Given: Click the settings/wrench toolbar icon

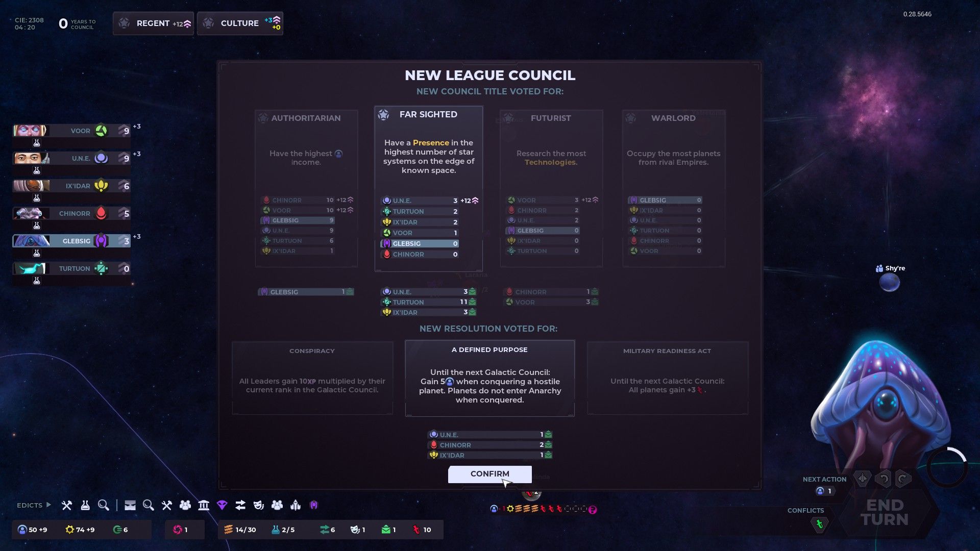Looking at the screenshot, I should pos(65,505).
